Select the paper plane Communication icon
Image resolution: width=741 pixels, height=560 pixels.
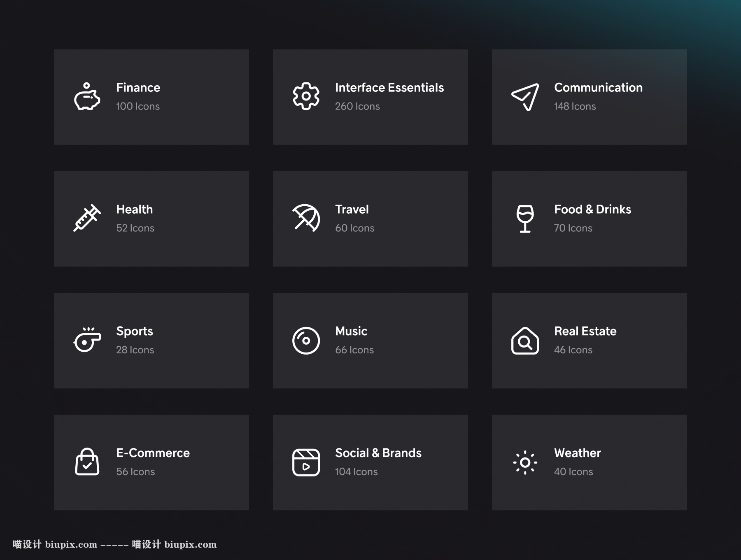[525, 97]
